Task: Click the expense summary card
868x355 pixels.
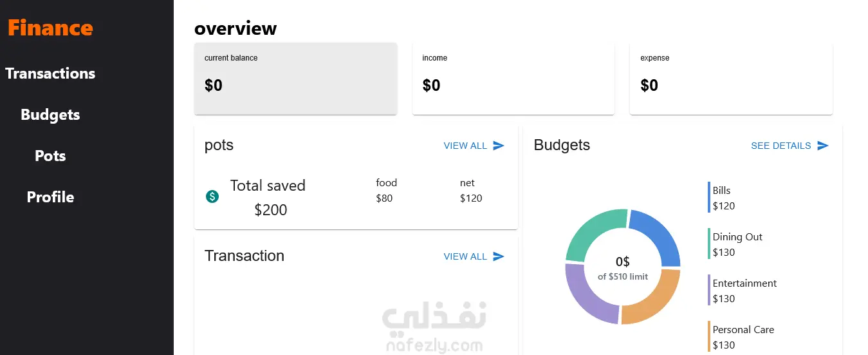Action: [x=731, y=79]
